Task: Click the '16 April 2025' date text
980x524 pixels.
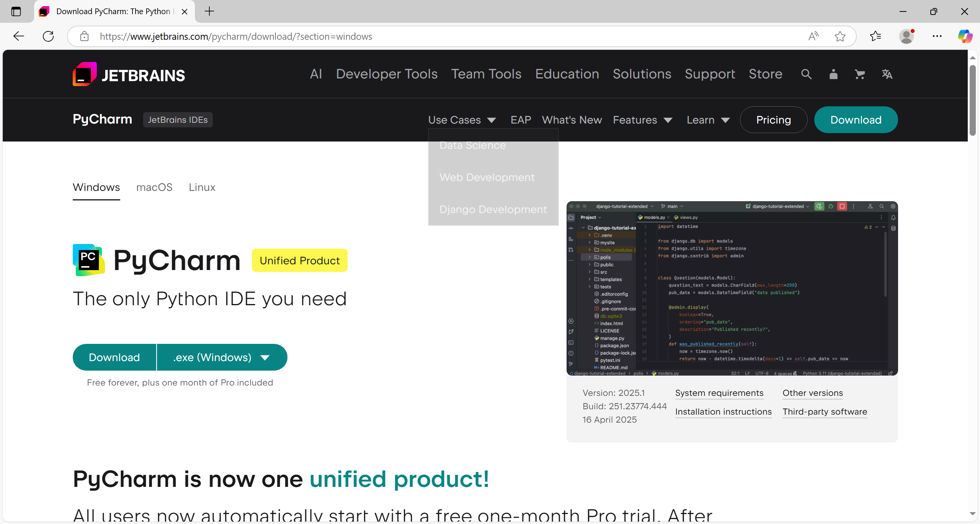Action: coord(610,420)
